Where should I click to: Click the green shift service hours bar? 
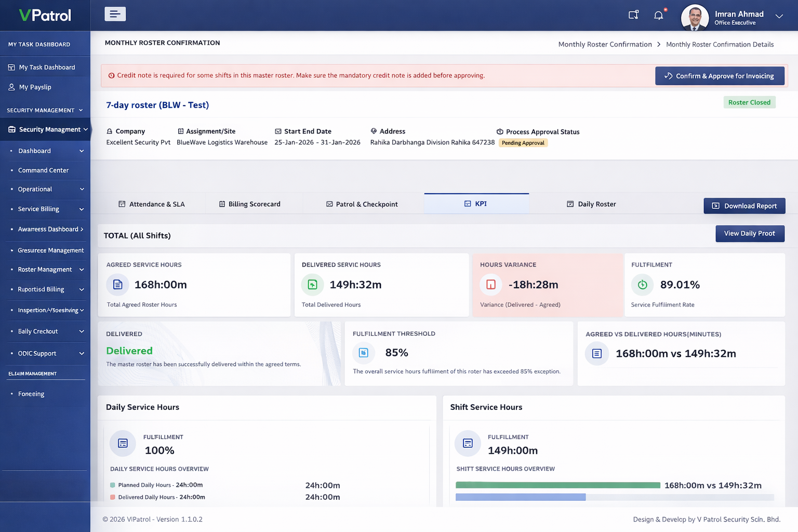[557, 485]
